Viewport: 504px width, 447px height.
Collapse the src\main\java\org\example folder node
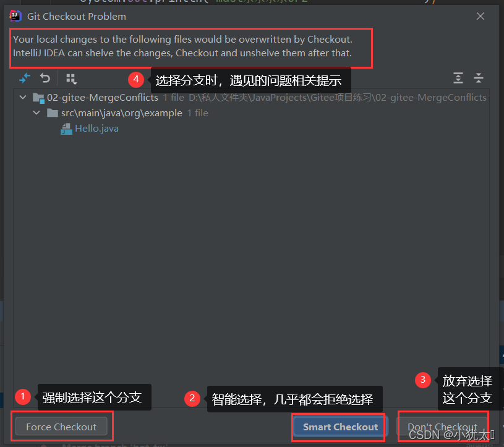(x=36, y=113)
